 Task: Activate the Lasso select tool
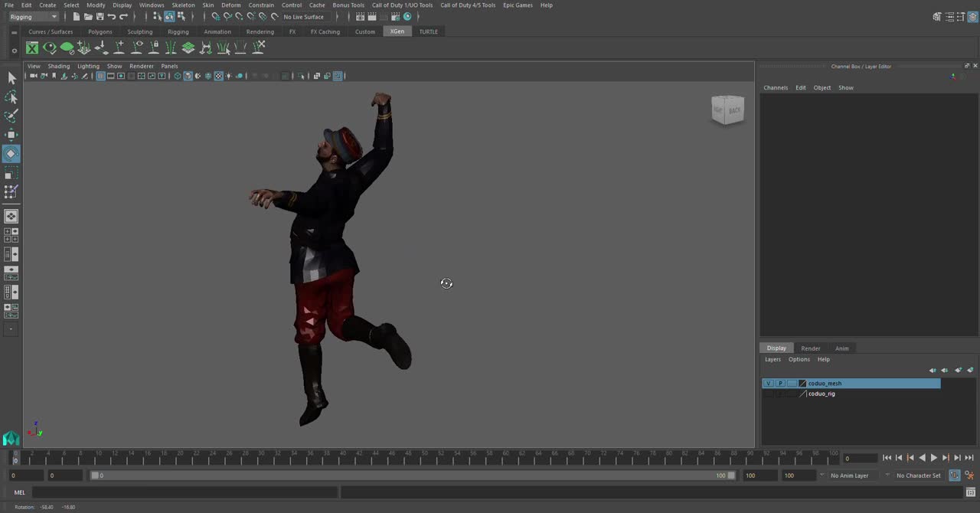point(11,97)
